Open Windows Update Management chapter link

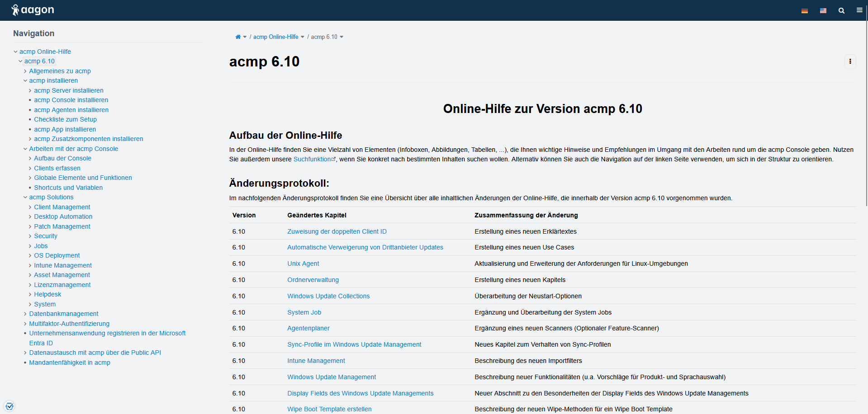pyautogui.click(x=332, y=377)
